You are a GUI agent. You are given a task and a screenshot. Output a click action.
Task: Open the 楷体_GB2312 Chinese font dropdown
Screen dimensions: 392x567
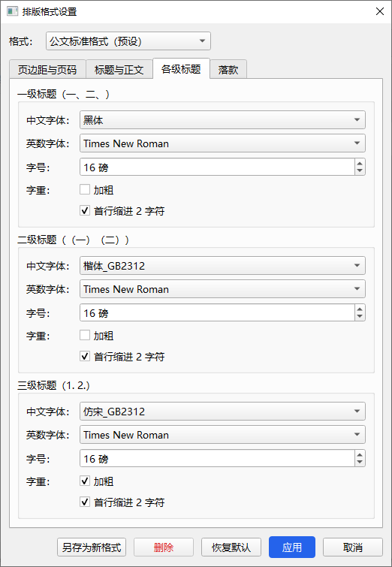click(x=222, y=266)
